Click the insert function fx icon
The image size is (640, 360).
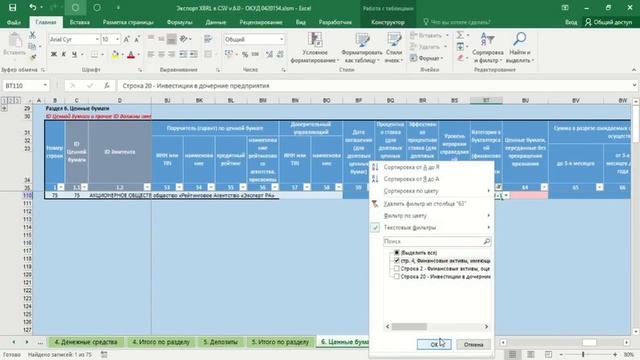pyautogui.click(x=107, y=85)
